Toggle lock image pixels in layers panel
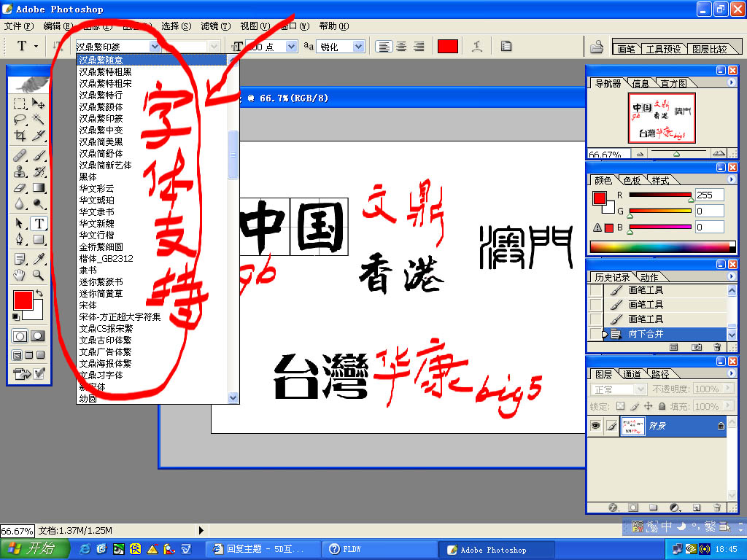 click(x=635, y=406)
